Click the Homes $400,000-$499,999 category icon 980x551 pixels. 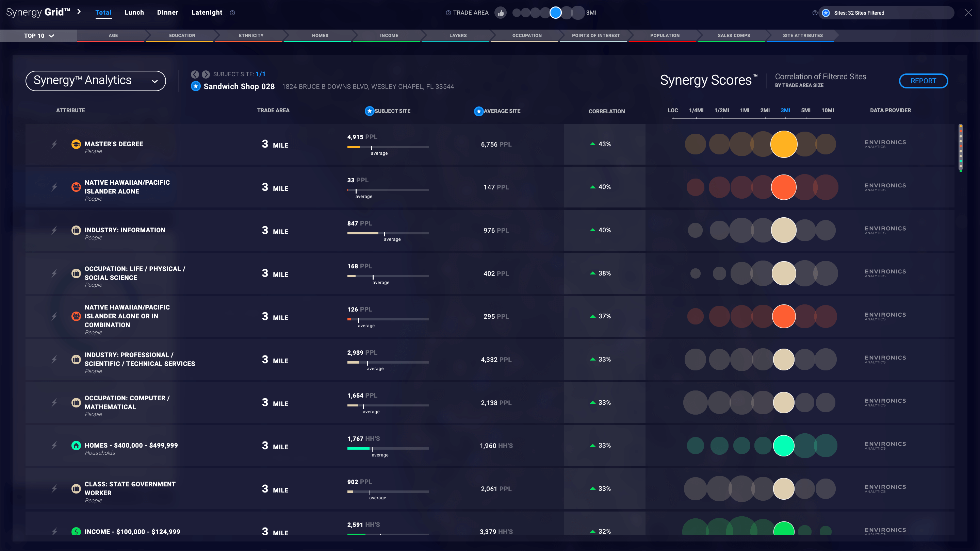point(76,445)
